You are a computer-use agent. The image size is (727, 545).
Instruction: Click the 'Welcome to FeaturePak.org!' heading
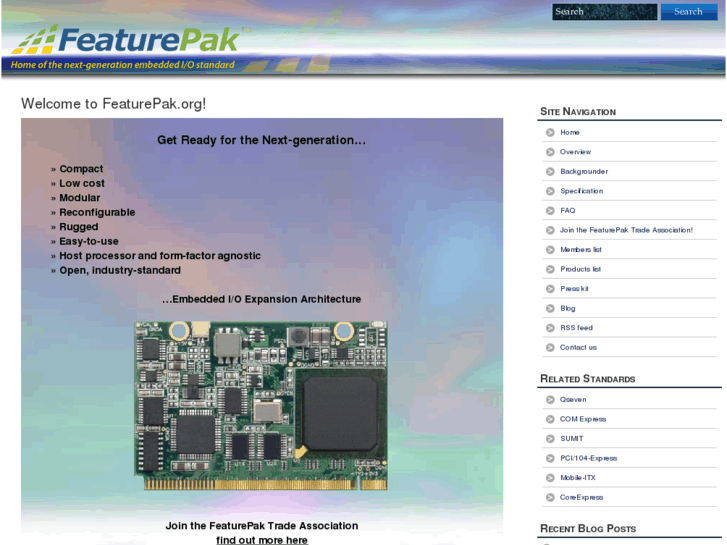tap(114, 103)
